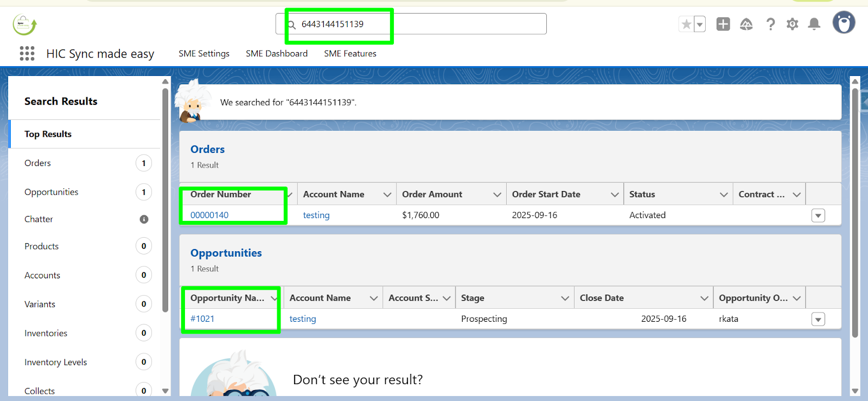Expand Order Start Date column menu
The image size is (868, 401).
coord(615,194)
